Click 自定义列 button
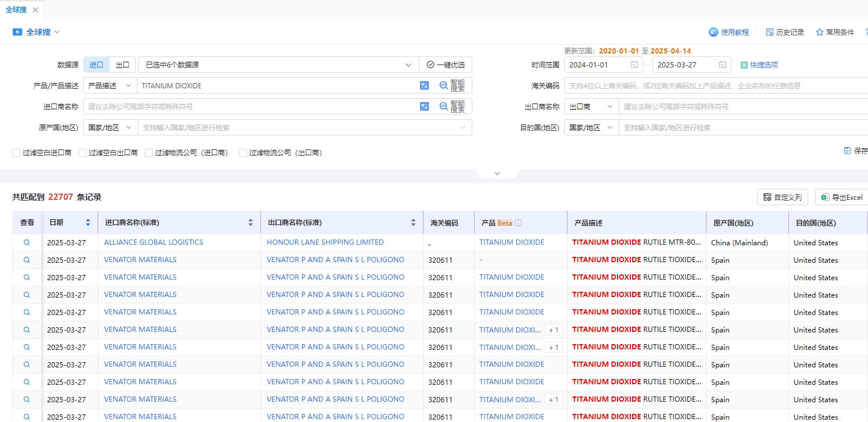Image resolution: width=868 pixels, height=422 pixels. 783,197
